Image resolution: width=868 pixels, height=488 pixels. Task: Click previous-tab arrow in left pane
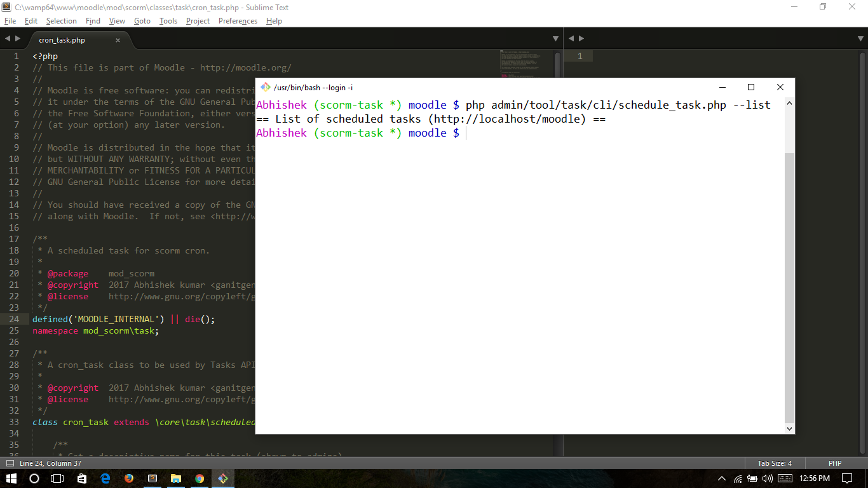[7, 39]
